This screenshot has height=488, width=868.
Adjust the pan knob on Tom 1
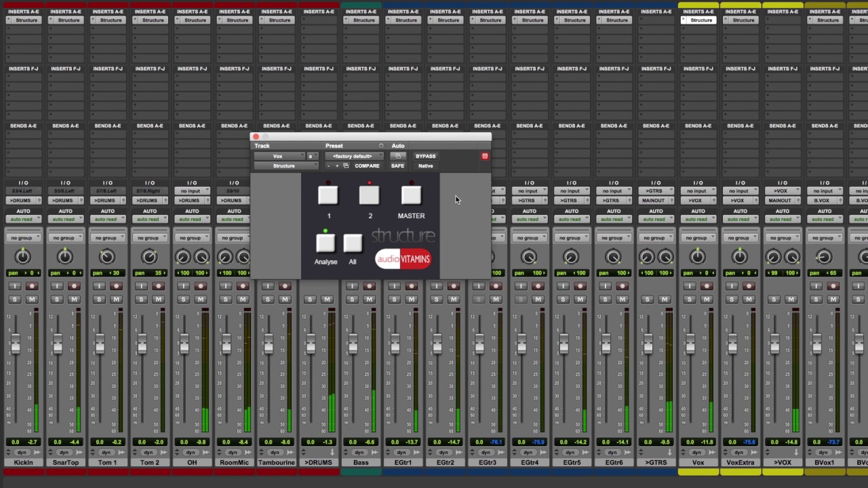pos(107,256)
